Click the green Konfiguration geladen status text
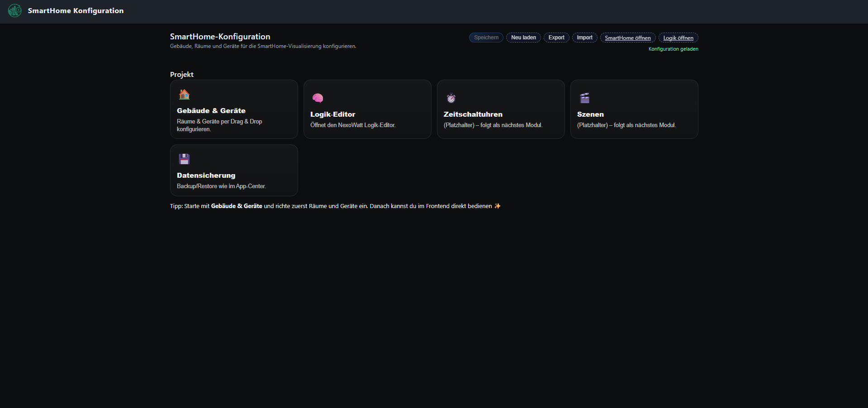The height and width of the screenshot is (408, 868). coord(673,49)
